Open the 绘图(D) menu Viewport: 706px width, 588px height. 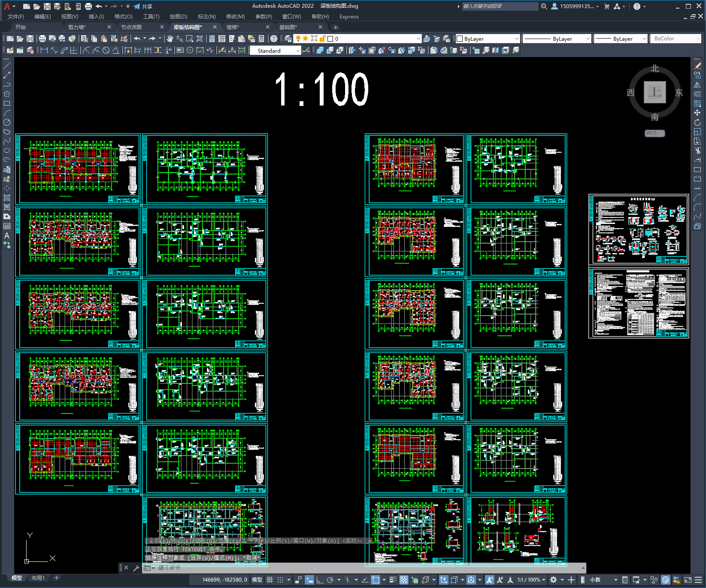point(179,17)
